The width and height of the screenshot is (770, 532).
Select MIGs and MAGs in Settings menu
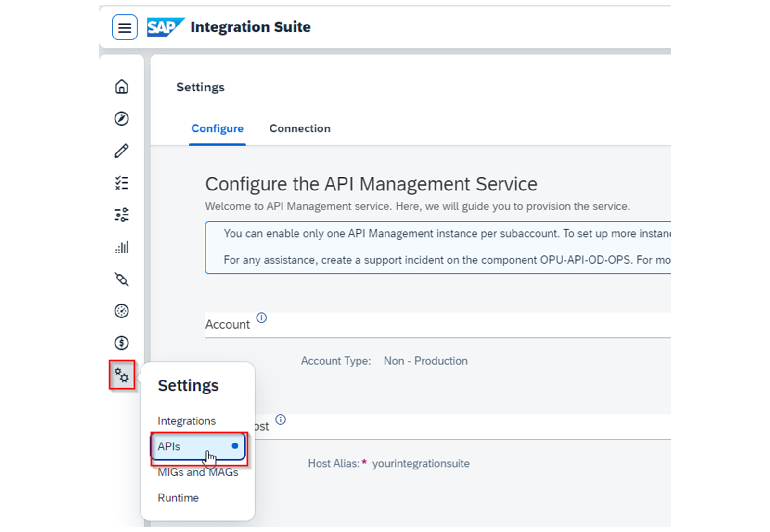click(198, 472)
